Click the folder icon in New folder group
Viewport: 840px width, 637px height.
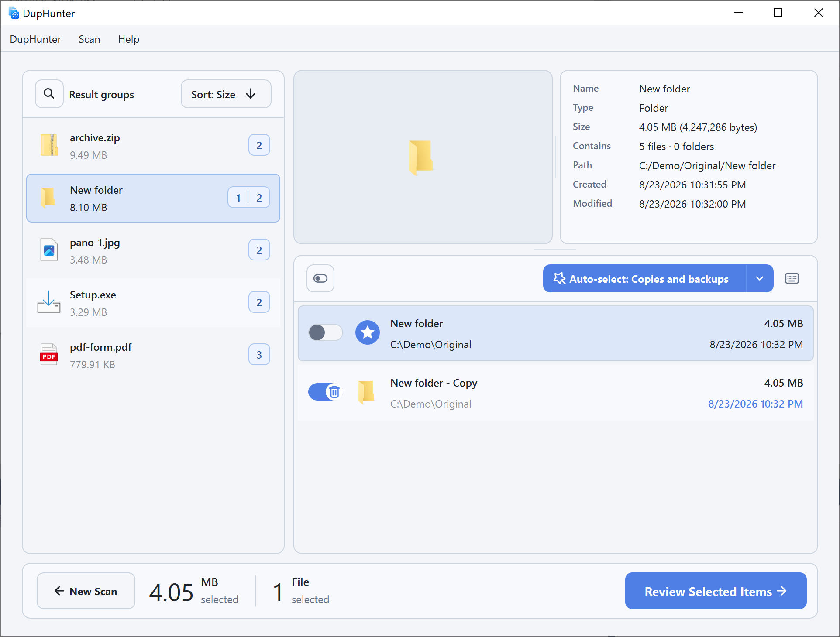point(48,198)
